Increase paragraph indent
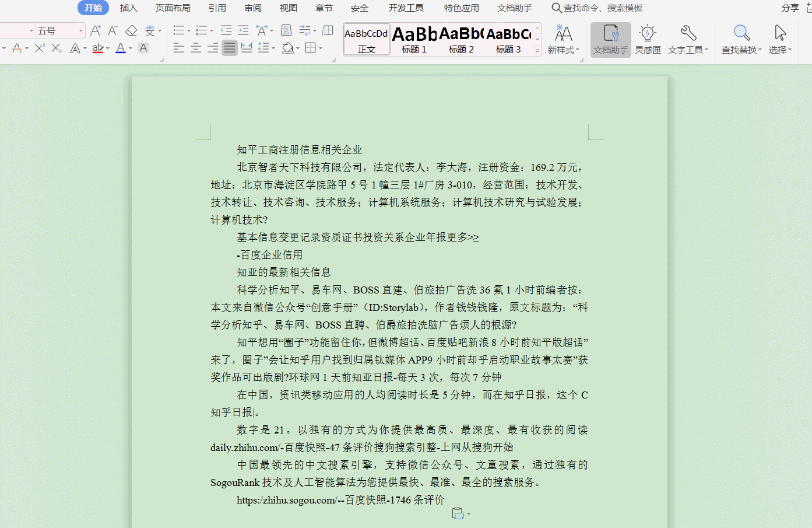Image resolution: width=812 pixels, height=528 pixels. [244, 30]
